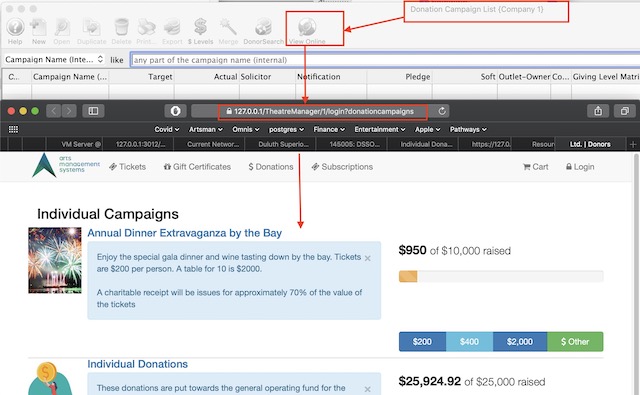The height and width of the screenshot is (395, 640).
Task: Donate $400 to Annual Dinner campaign
Action: click(x=469, y=342)
